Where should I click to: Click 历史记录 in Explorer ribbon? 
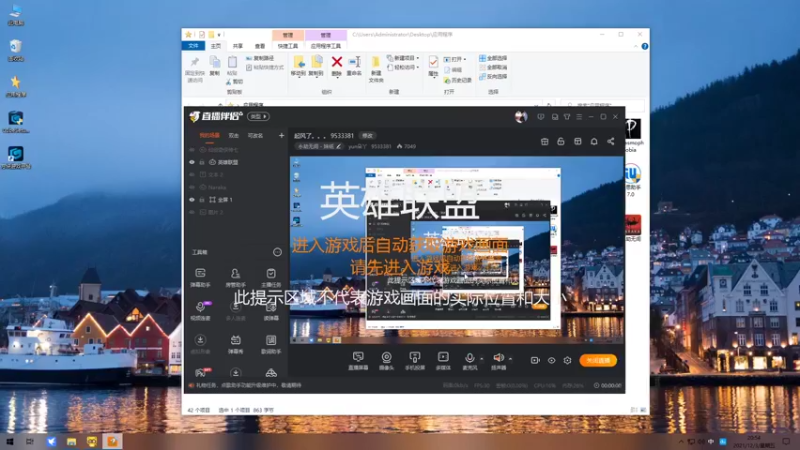(x=458, y=80)
